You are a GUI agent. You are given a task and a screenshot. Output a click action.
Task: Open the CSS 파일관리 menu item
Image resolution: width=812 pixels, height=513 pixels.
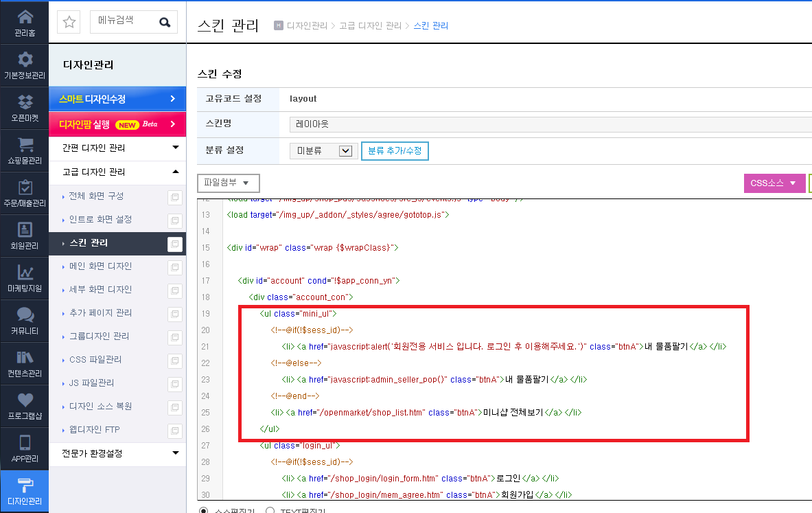95,360
